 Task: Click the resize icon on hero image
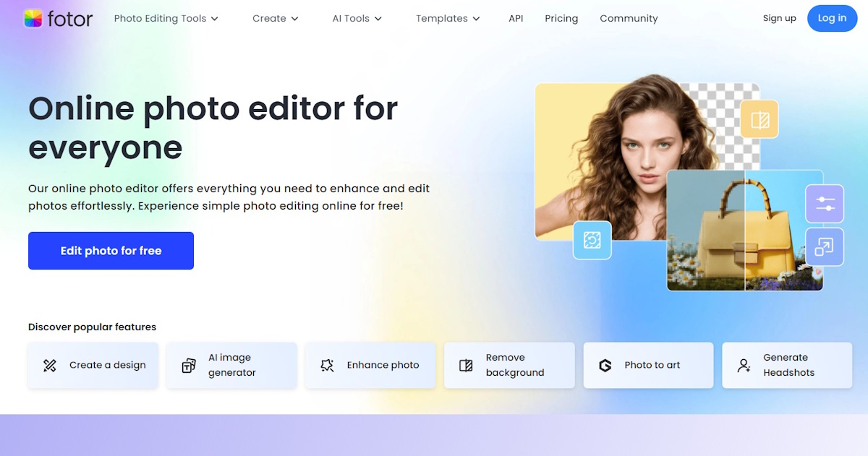825,247
